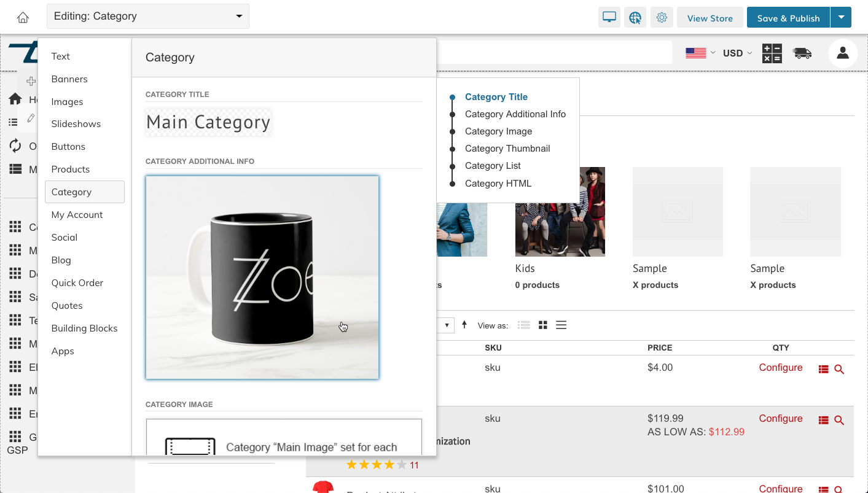Open the globe cursor icon
868x493 pixels.
pyautogui.click(x=635, y=17)
